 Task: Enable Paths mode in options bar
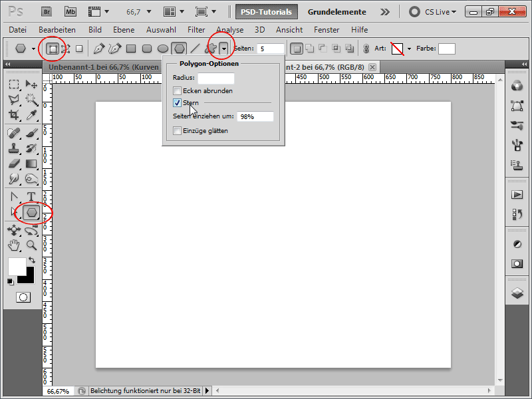pos(66,49)
